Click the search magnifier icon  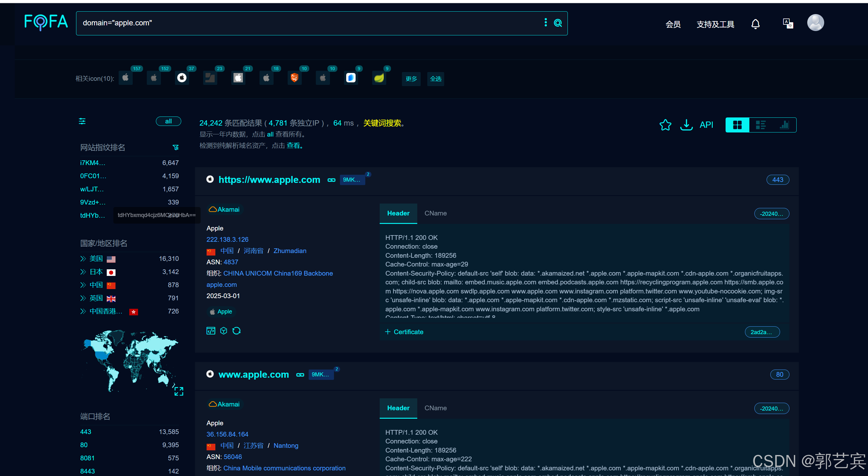[x=558, y=23]
